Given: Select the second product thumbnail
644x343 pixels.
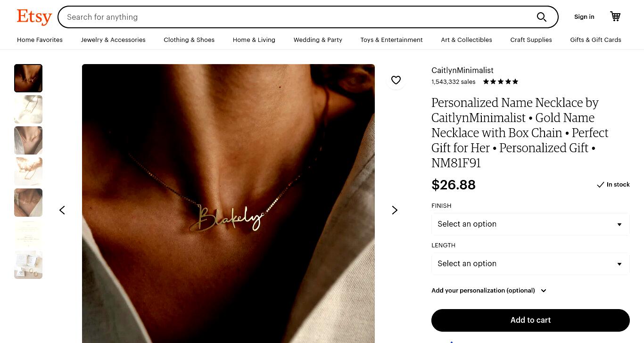Looking at the screenshot, I should tap(28, 109).
